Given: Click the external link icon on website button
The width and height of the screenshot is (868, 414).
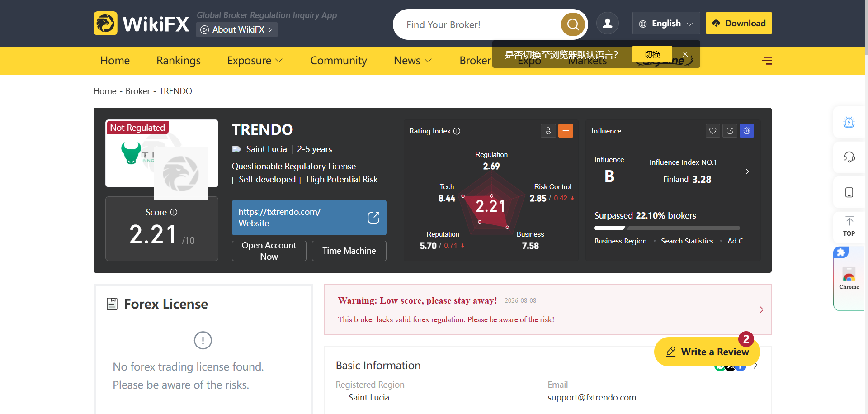Looking at the screenshot, I should (x=373, y=218).
